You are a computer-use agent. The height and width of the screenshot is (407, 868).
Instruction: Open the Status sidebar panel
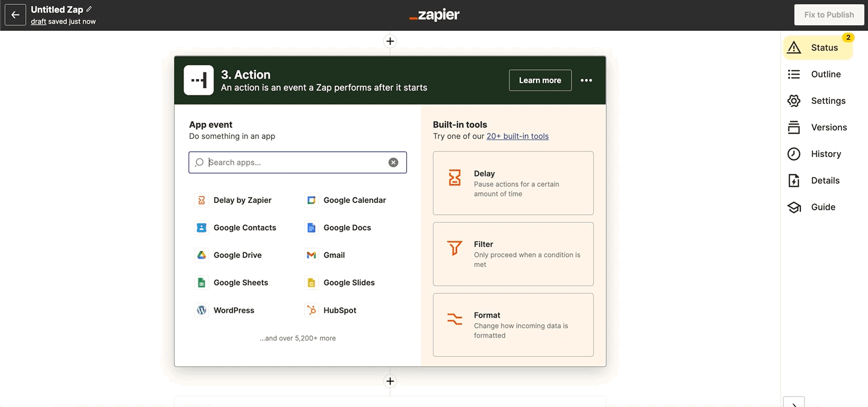tap(817, 48)
